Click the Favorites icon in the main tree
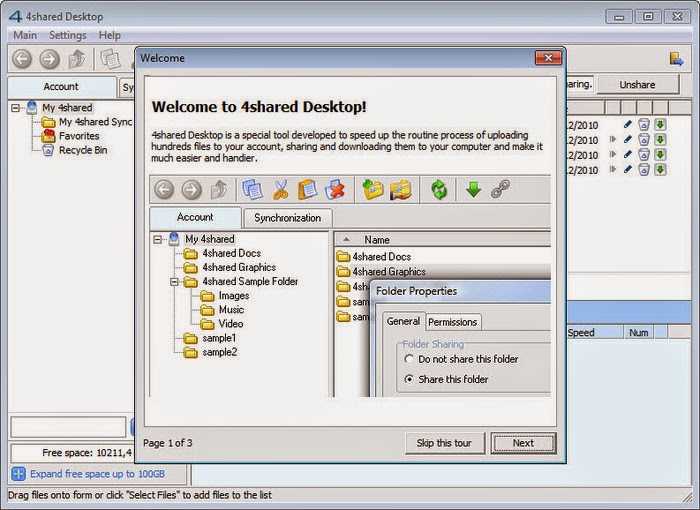This screenshot has height=510, width=700. pyautogui.click(x=48, y=135)
